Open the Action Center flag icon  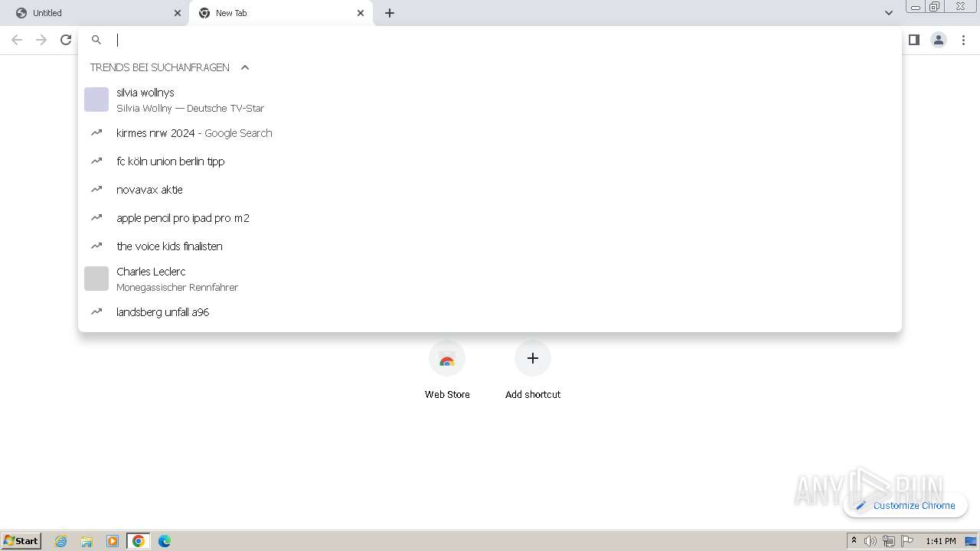(907, 541)
